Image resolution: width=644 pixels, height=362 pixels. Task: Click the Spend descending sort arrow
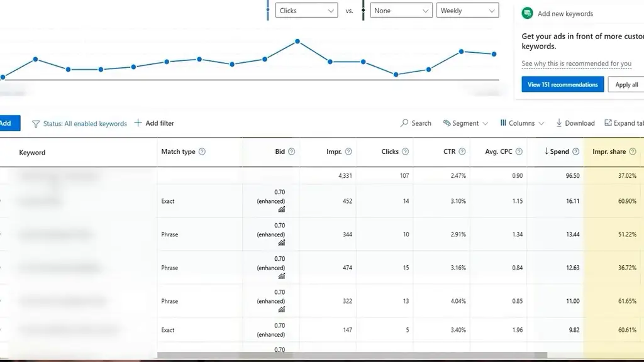pyautogui.click(x=547, y=151)
